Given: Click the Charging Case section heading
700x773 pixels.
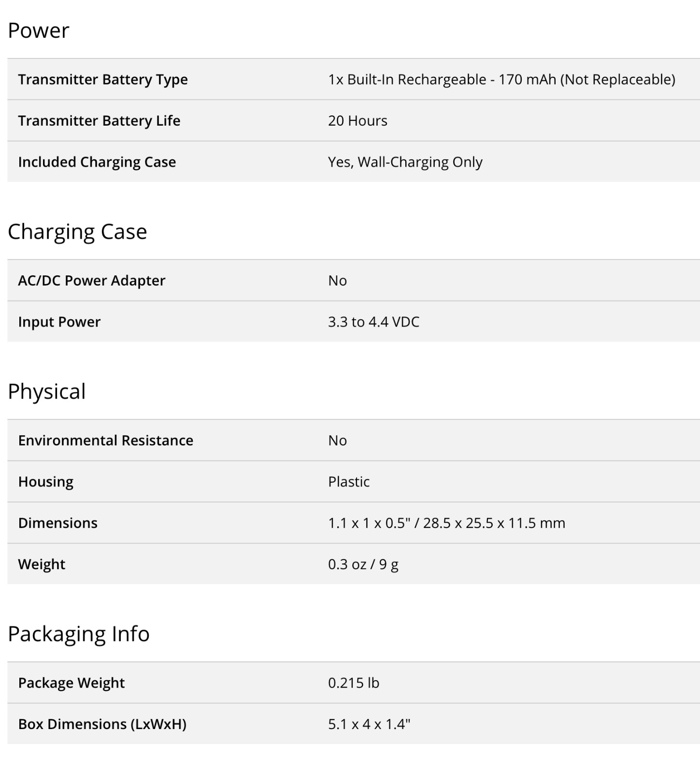Looking at the screenshot, I should click(77, 231).
